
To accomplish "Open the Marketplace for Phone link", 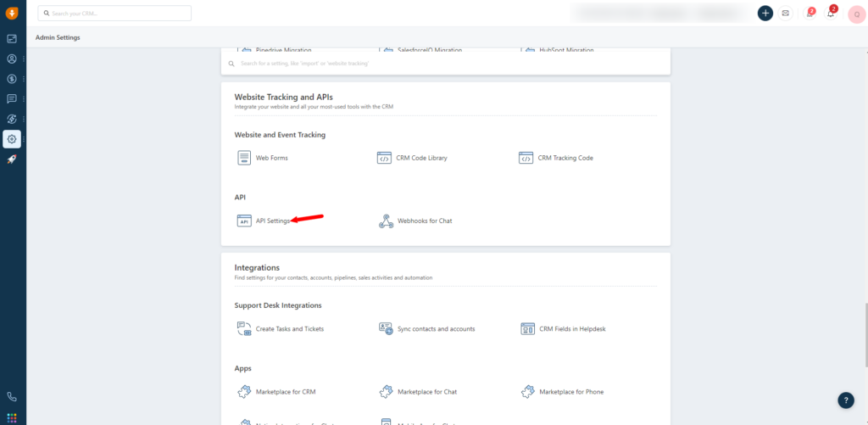I will (x=571, y=392).
